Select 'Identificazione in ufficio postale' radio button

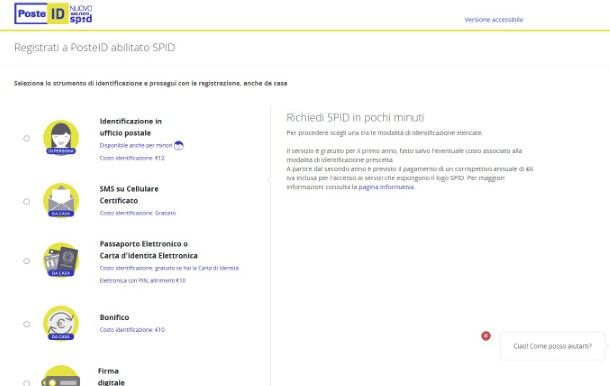[26, 138]
